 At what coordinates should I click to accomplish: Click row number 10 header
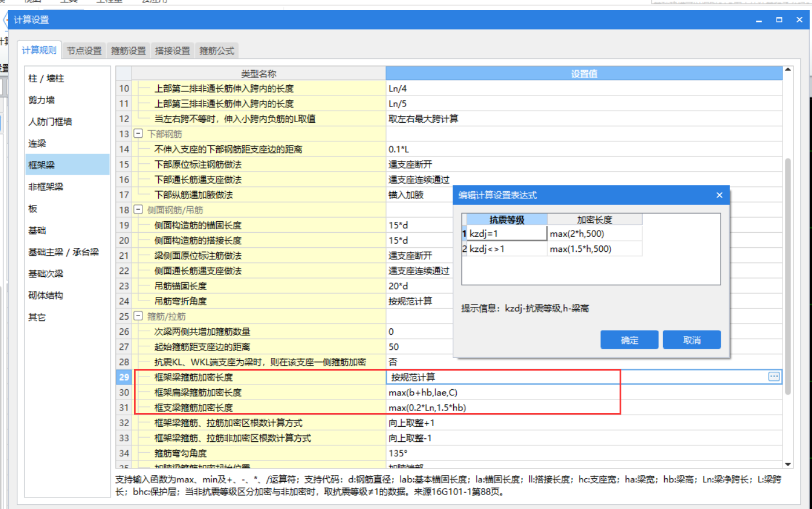point(124,88)
